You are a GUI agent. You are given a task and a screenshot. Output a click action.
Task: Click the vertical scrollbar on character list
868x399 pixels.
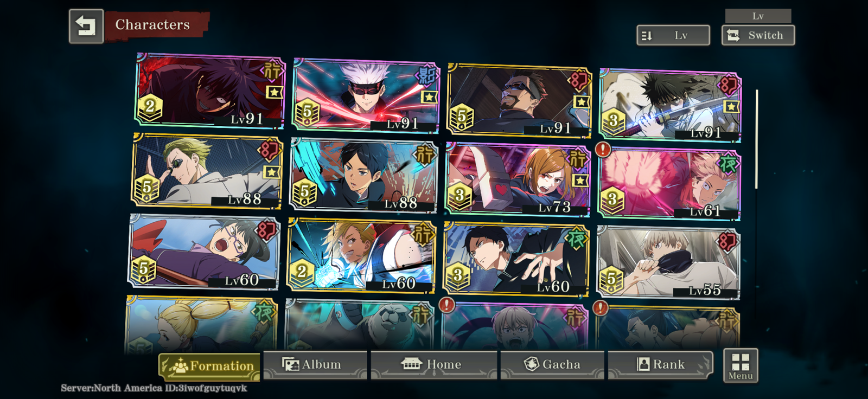tap(757, 140)
